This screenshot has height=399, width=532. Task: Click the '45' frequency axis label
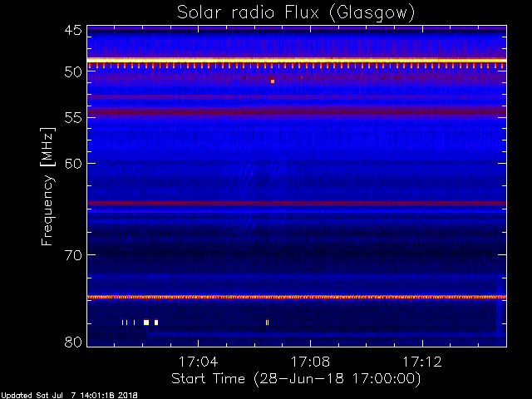73,30
